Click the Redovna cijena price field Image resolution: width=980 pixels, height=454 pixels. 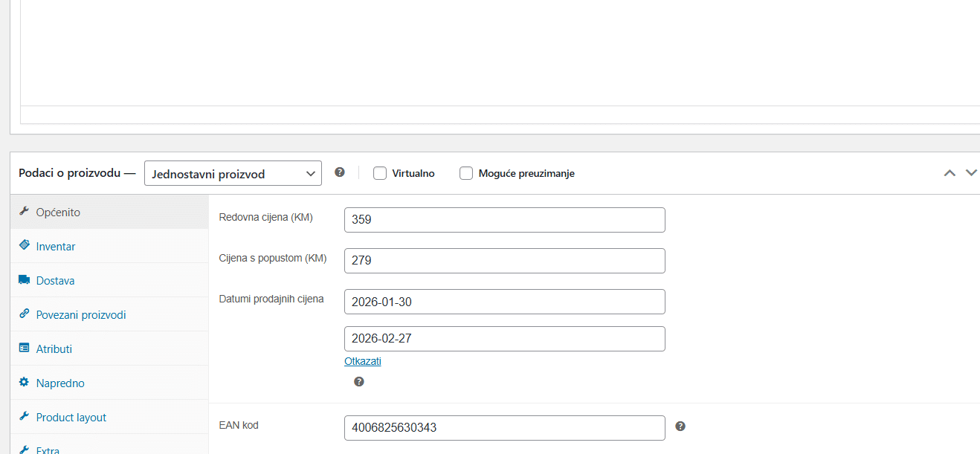coord(504,220)
